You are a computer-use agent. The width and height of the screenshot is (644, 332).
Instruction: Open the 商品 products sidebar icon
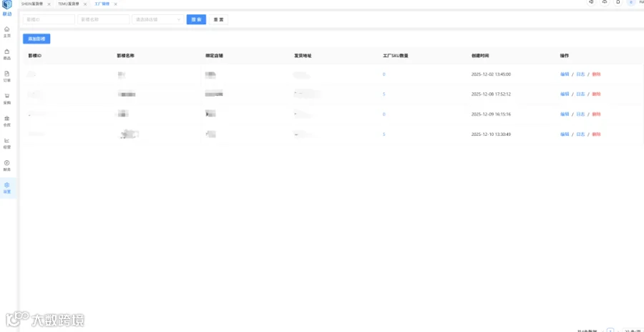pyautogui.click(x=7, y=54)
